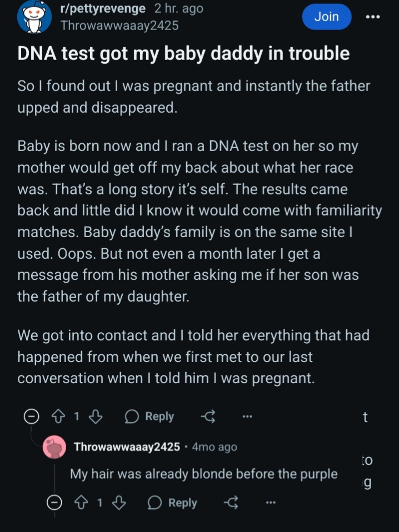Join the r/pettyrevenge community
Viewport: 399px width, 532px height.
click(x=327, y=17)
